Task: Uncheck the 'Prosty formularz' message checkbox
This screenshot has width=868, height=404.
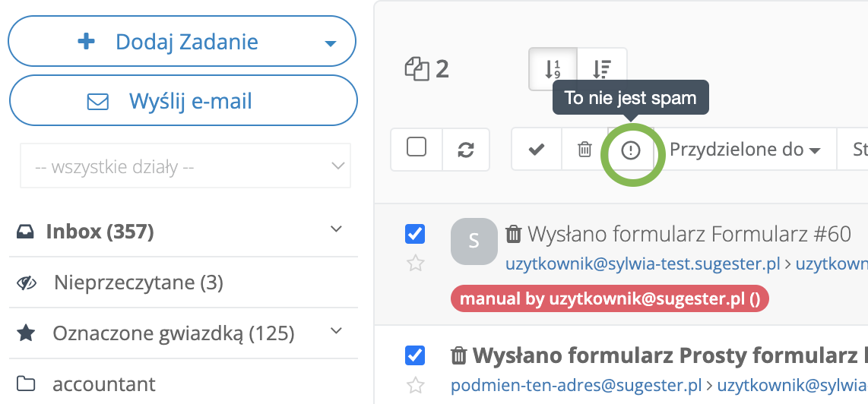Action: (415, 355)
